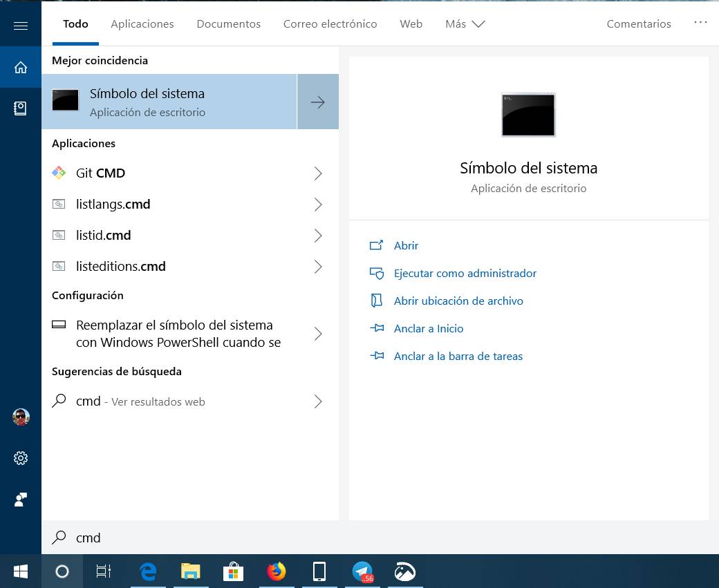Screen dimensions: 719x588
Task: Open the Notebook icon in the sidebar
Action: (x=21, y=108)
